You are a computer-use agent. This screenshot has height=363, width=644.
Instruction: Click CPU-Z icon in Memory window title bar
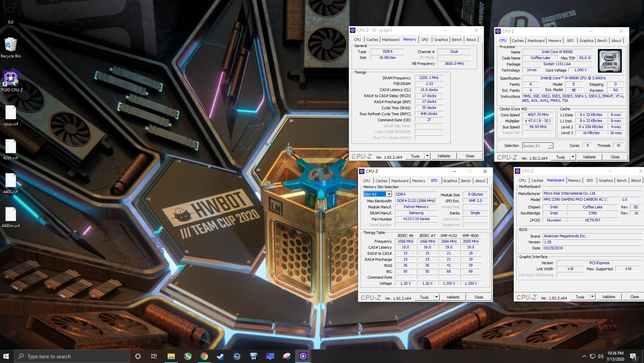click(353, 30)
